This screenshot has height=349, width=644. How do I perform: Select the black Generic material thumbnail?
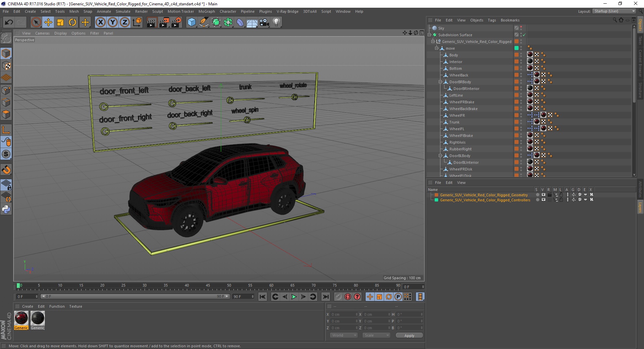click(38, 318)
